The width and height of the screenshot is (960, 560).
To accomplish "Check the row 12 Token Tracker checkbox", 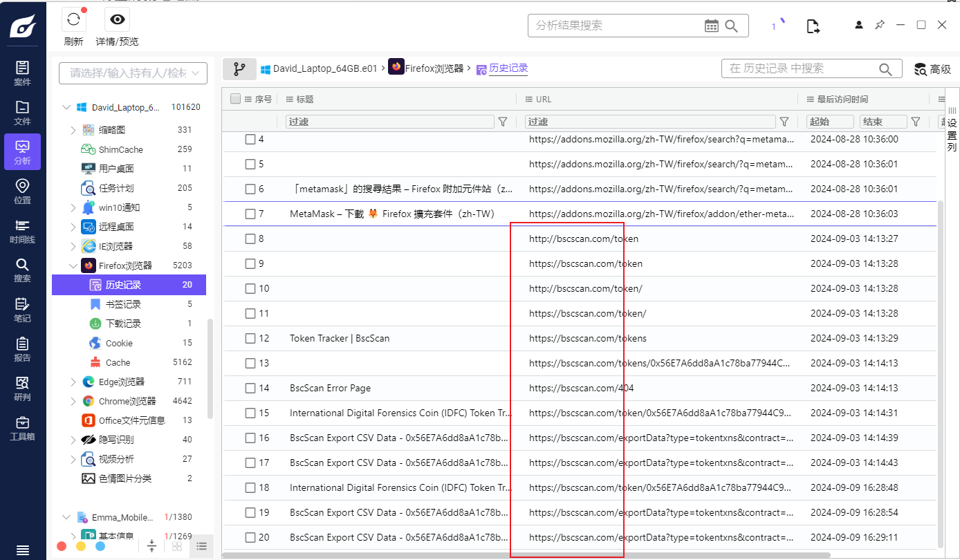I will click(x=250, y=338).
